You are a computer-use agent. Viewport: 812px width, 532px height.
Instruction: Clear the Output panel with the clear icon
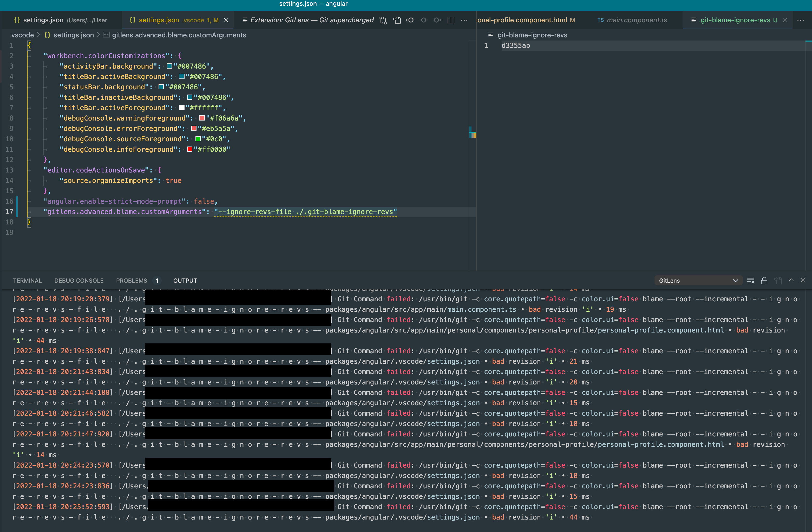pos(751,280)
